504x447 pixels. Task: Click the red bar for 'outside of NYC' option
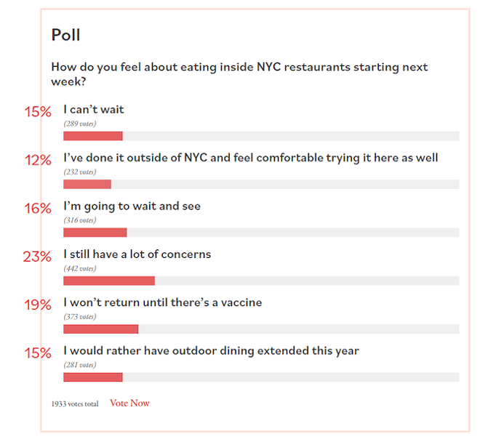[87, 184]
